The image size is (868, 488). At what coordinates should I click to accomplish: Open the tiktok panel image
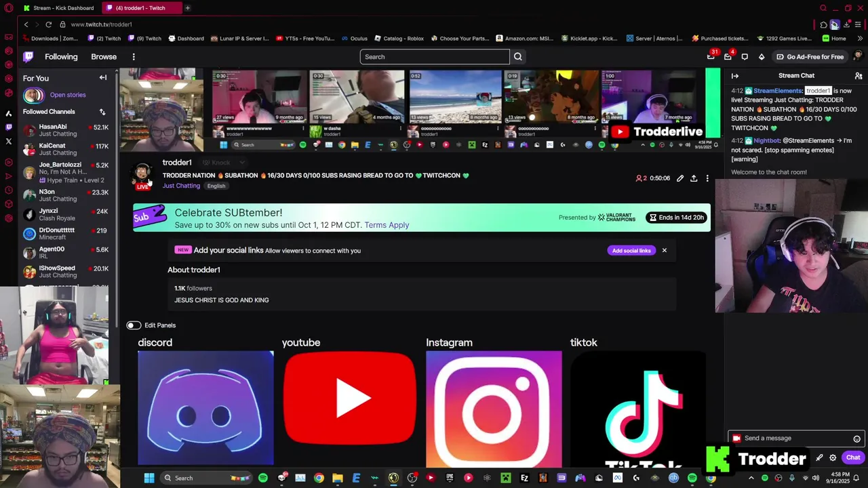(x=638, y=408)
